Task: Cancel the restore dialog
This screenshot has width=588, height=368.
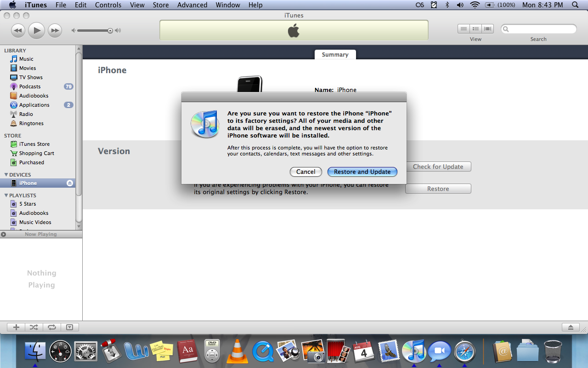Action: click(306, 172)
